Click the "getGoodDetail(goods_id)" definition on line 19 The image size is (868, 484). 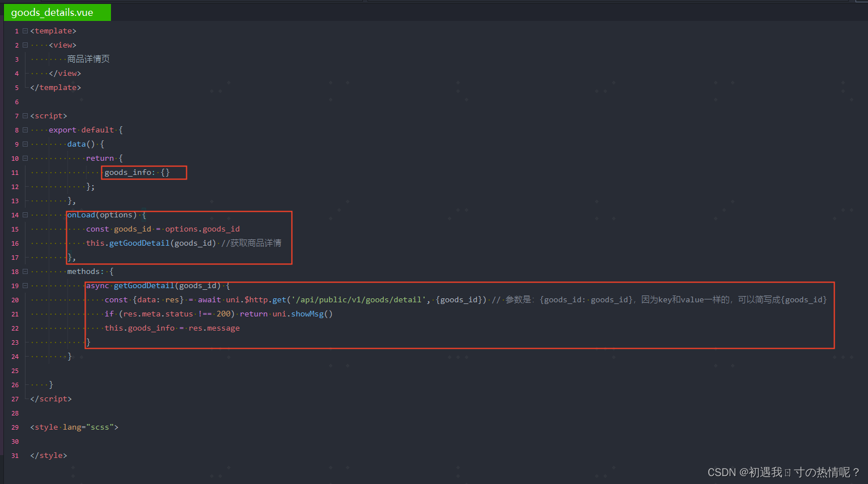tap(168, 286)
